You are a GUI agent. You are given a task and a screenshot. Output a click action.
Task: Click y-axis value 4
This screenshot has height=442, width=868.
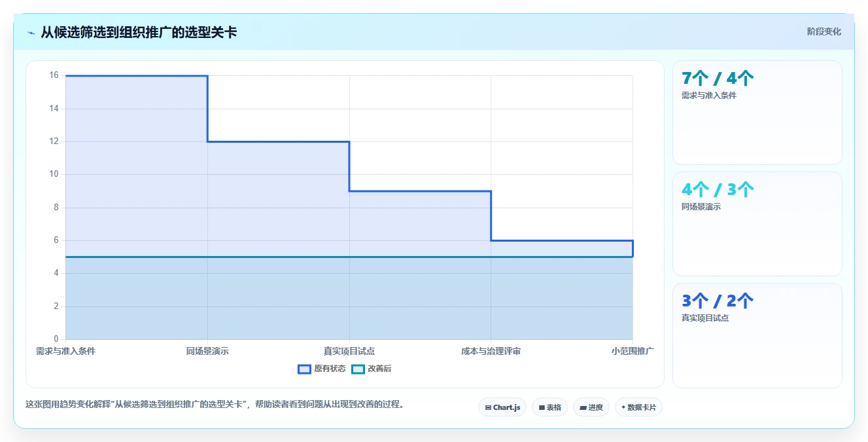[x=56, y=273]
